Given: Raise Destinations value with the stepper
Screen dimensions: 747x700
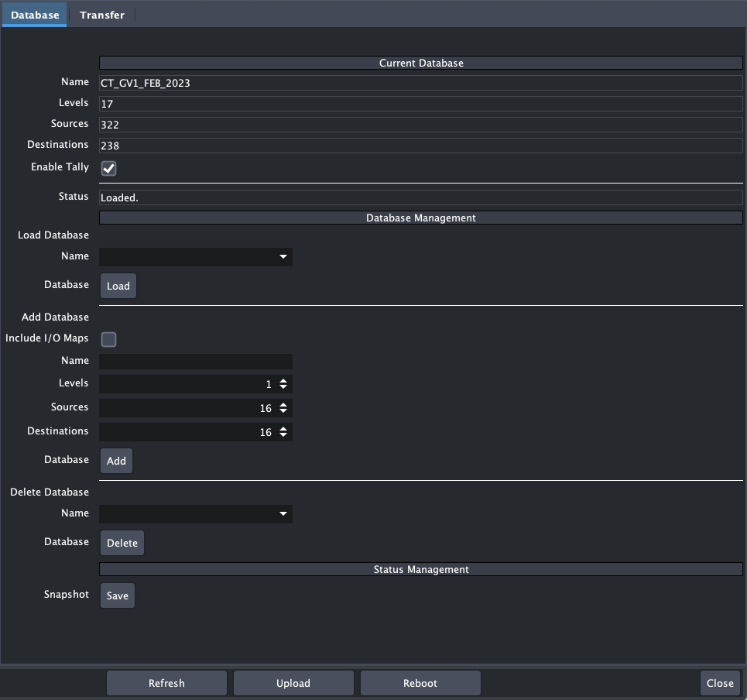Looking at the screenshot, I should (x=285, y=429).
